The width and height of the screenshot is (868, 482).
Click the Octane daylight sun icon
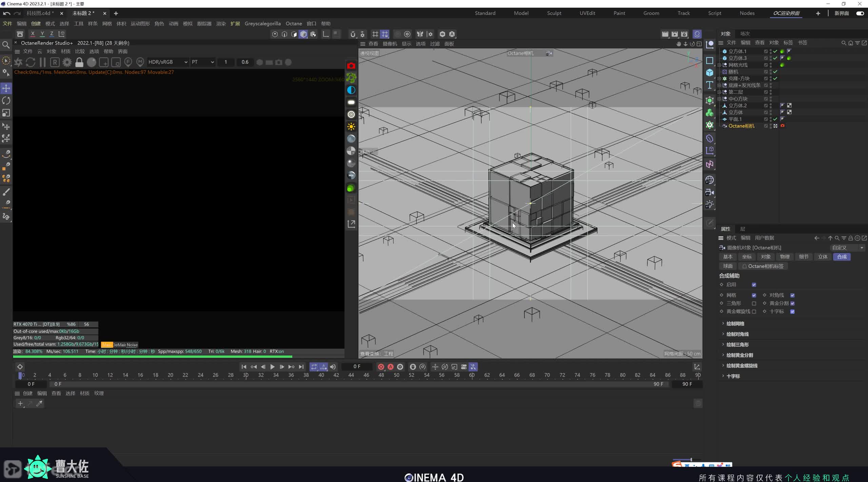pos(351,127)
